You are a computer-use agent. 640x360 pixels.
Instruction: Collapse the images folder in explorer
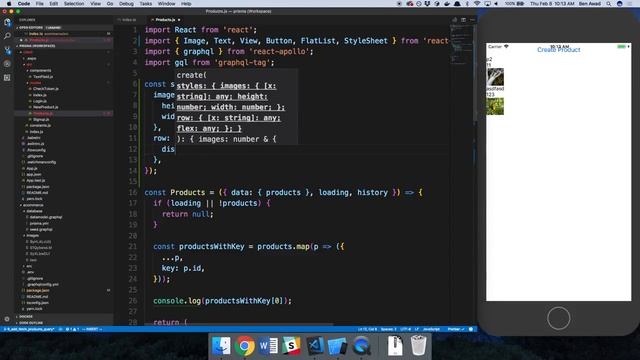[32, 236]
